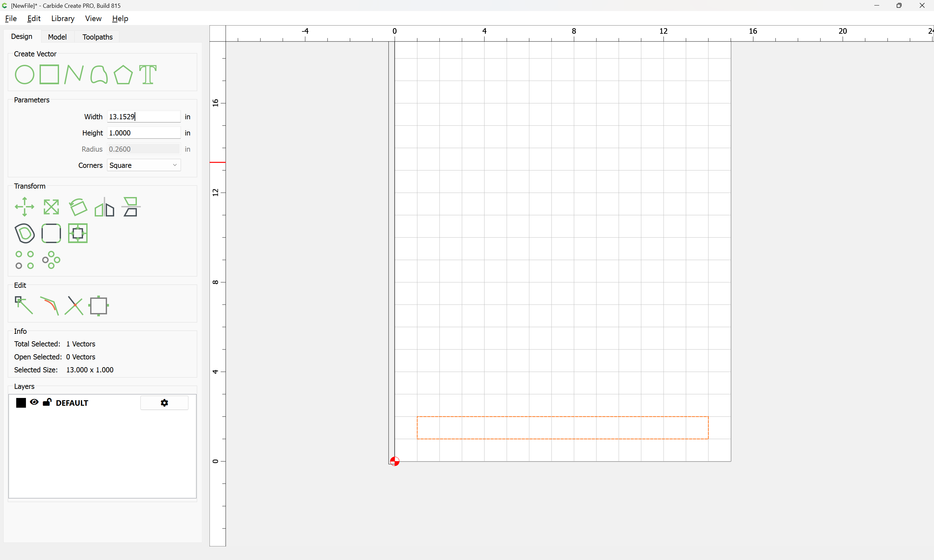Screen dimensions: 934x560
Task: Select the Polygon vector tool
Action: pyautogui.click(x=123, y=74)
